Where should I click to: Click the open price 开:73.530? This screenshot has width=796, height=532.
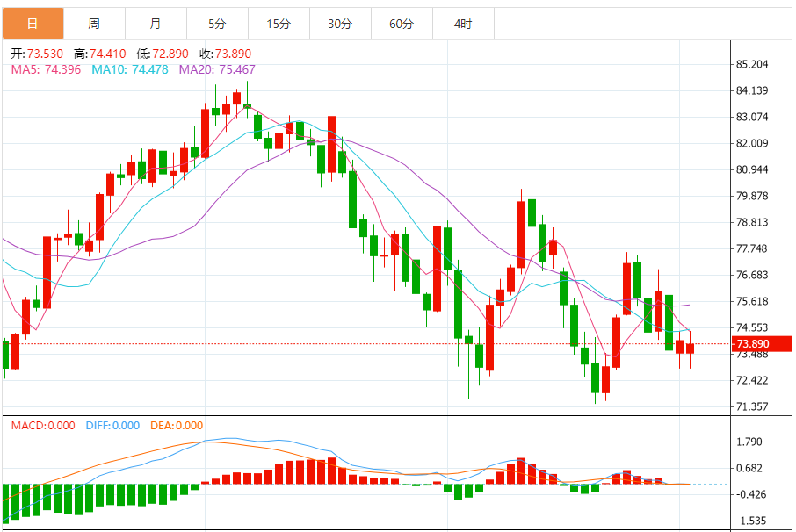coord(37,54)
